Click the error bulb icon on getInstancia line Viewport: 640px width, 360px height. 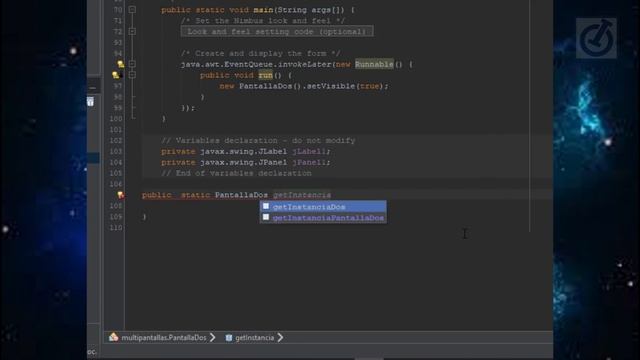pyautogui.click(x=121, y=195)
